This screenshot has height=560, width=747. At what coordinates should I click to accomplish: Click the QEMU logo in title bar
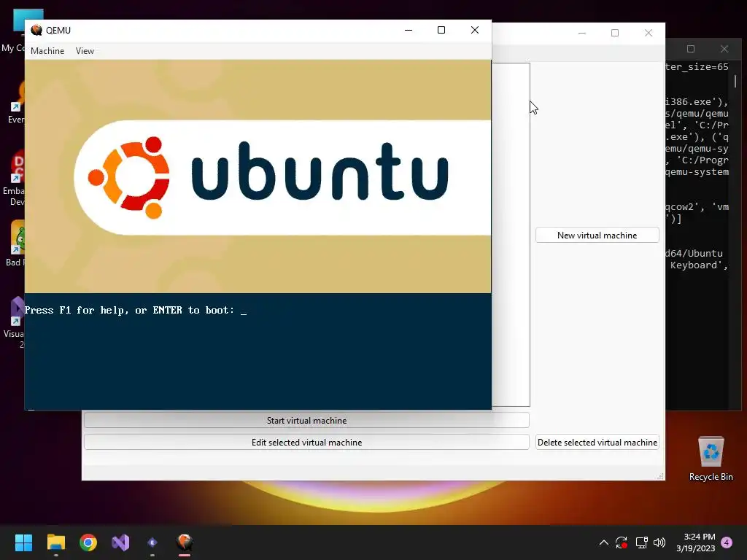pos(36,31)
